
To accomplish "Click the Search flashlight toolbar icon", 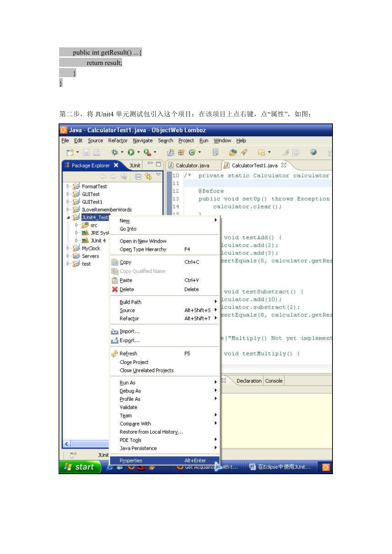I will click(x=244, y=153).
